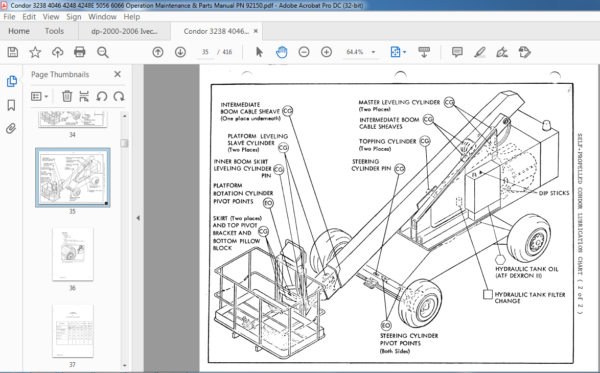Click the thumbnails scroll up arrow
The width and height of the screenshot is (600, 373).
point(124,116)
